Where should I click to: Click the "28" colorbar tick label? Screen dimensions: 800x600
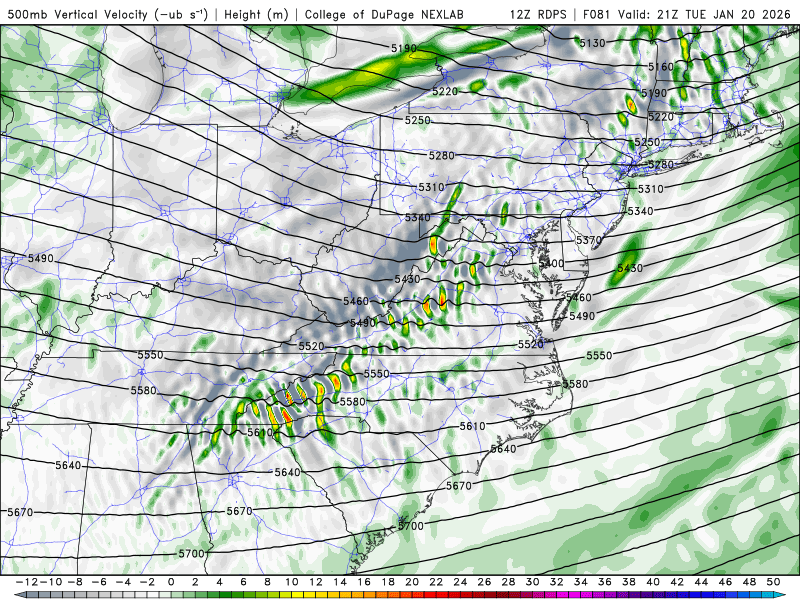pos(508,582)
